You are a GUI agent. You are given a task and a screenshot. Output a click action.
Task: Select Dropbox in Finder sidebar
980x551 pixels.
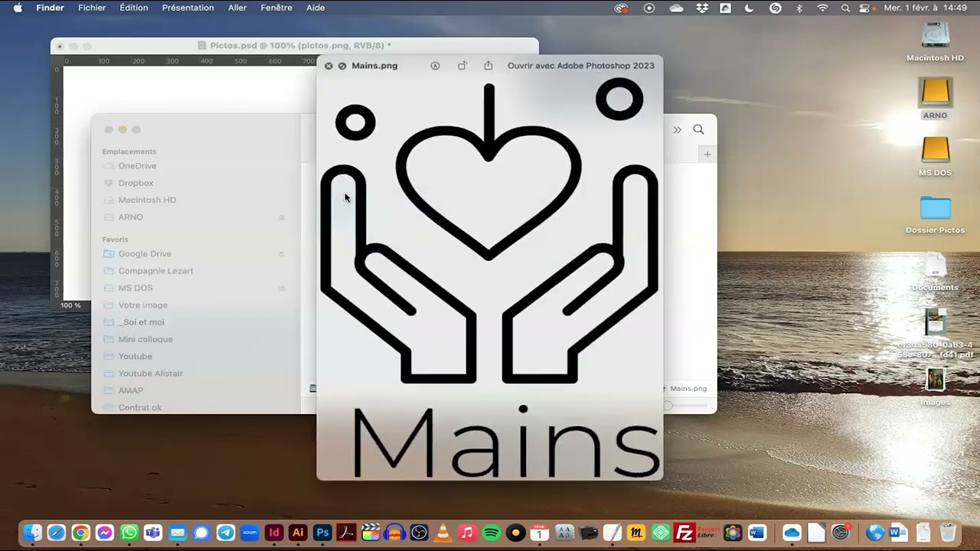[136, 183]
